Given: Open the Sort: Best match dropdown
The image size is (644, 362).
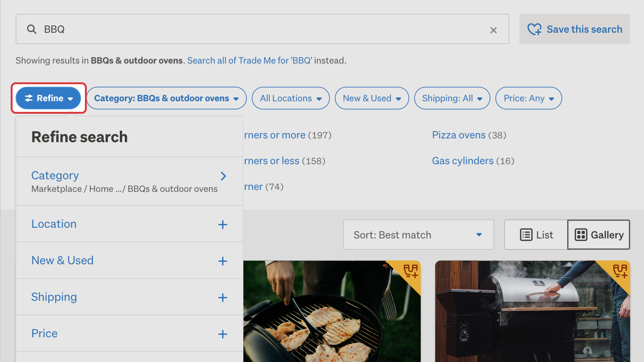Looking at the screenshot, I should pyautogui.click(x=419, y=235).
